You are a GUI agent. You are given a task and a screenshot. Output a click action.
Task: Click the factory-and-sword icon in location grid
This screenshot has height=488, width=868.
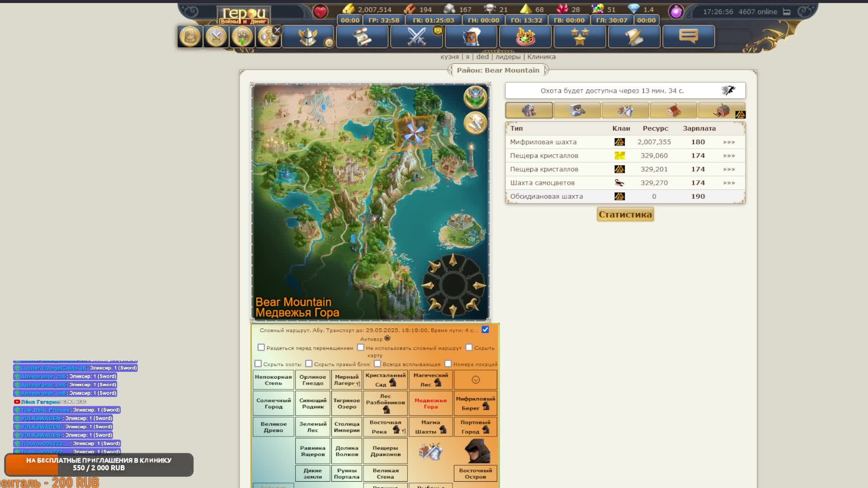430,450
